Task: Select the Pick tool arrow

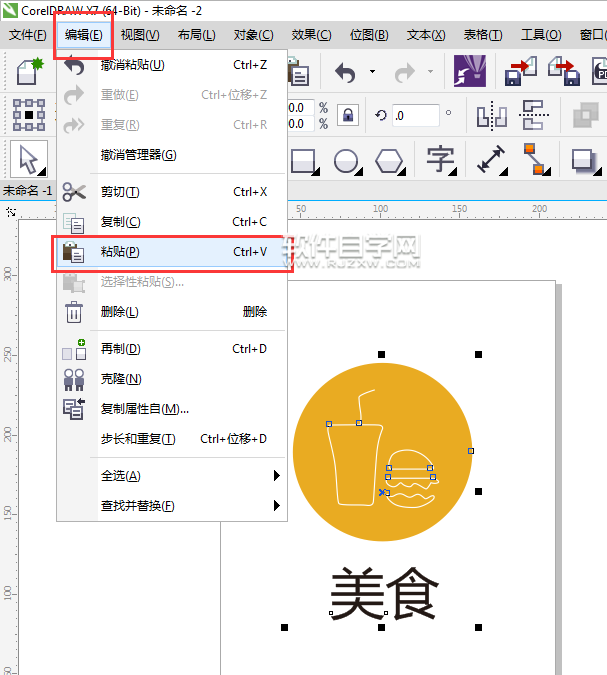Action: (29, 159)
